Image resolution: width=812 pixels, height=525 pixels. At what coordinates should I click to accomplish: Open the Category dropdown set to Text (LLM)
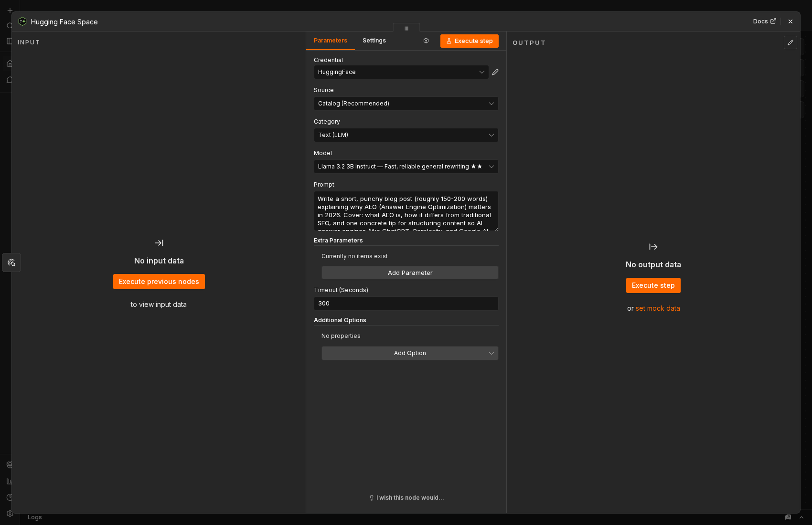(x=406, y=135)
